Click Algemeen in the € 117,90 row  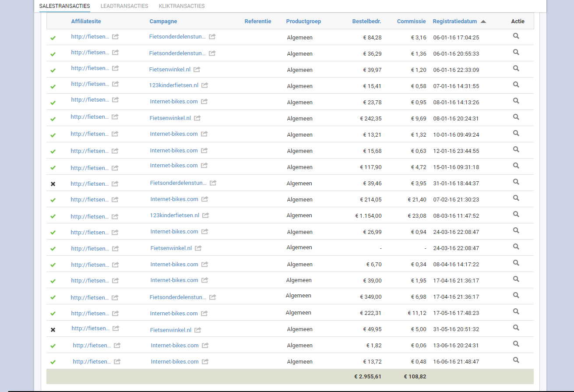coord(300,167)
